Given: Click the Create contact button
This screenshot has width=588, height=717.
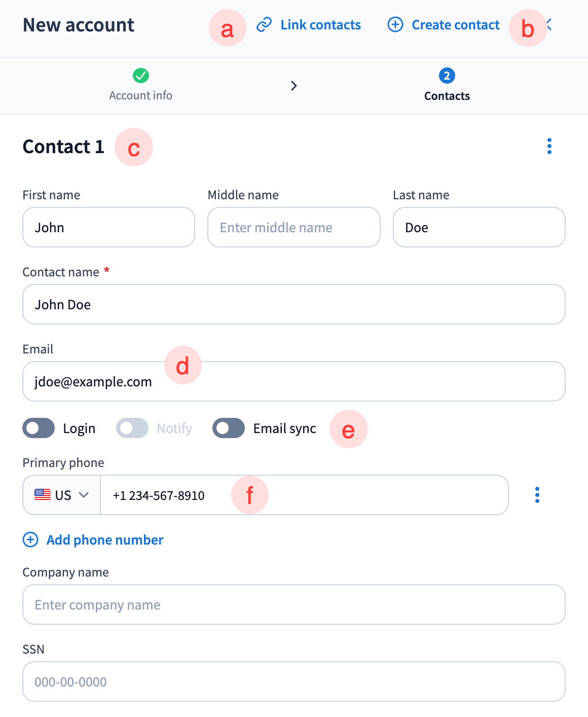Looking at the screenshot, I should click(455, 25).
